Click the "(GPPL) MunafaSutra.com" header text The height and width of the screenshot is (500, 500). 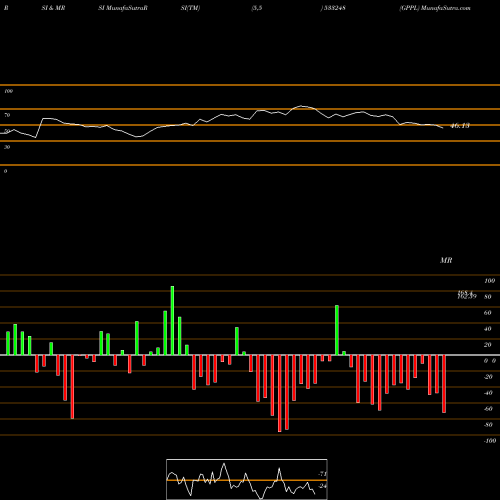[435, 8]
